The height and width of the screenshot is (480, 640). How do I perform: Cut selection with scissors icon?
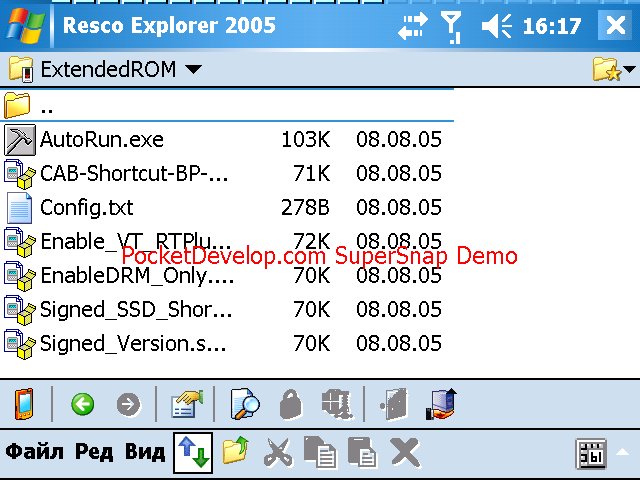point(278,451)
